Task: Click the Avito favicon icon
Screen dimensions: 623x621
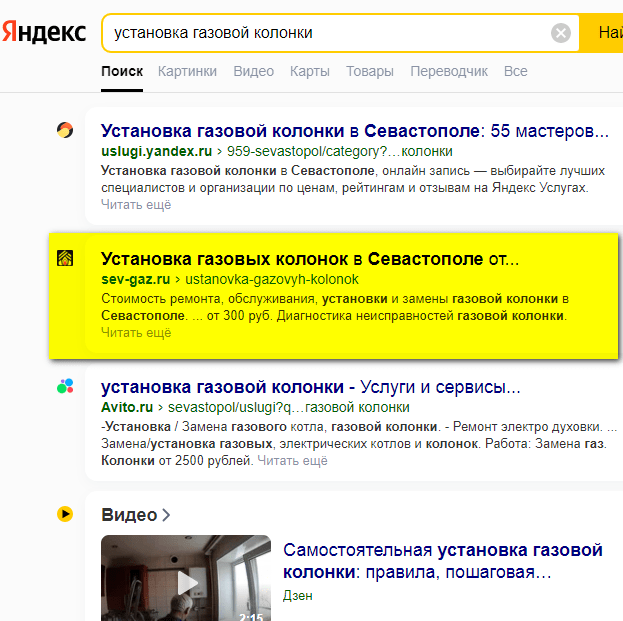Action: coord(65,386)
